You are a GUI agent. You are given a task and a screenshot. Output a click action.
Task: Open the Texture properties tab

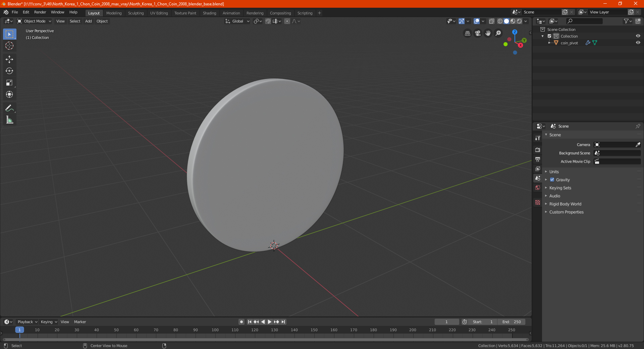(538, 202)
